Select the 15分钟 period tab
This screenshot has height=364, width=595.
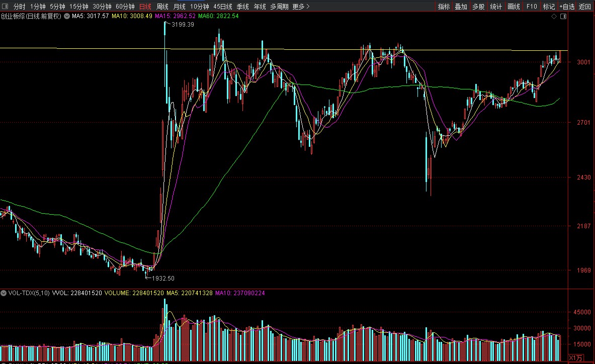[x=78, y=7]
